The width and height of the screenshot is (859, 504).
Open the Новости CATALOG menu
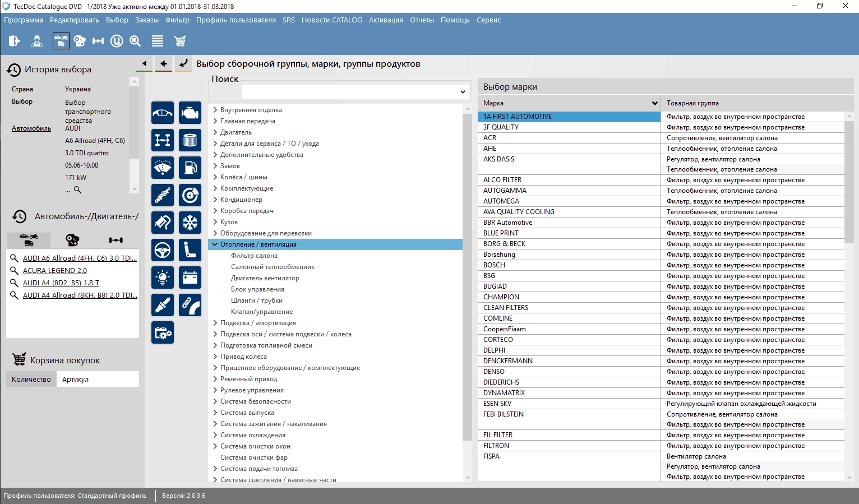pyautogui.click(x=332, y=20)
